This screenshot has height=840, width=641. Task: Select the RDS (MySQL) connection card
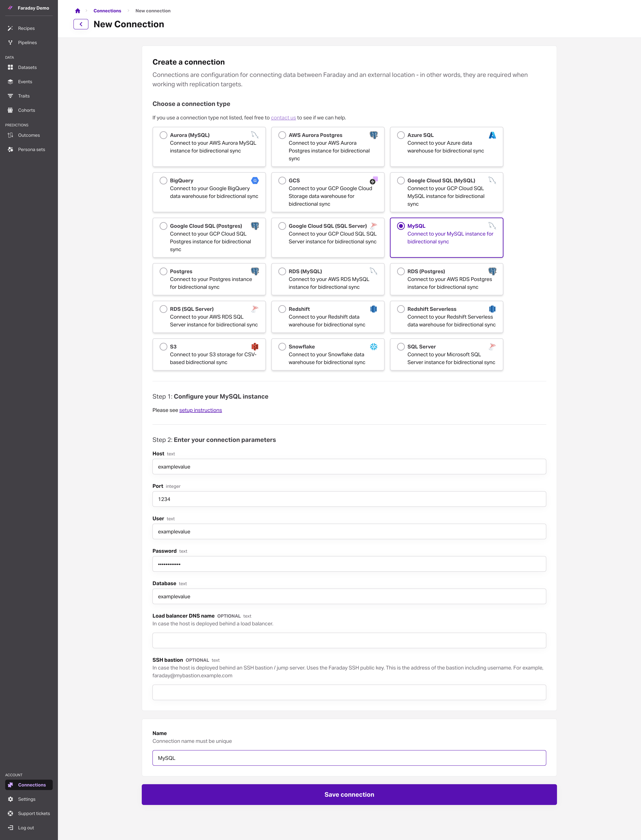tap(328, 279)
